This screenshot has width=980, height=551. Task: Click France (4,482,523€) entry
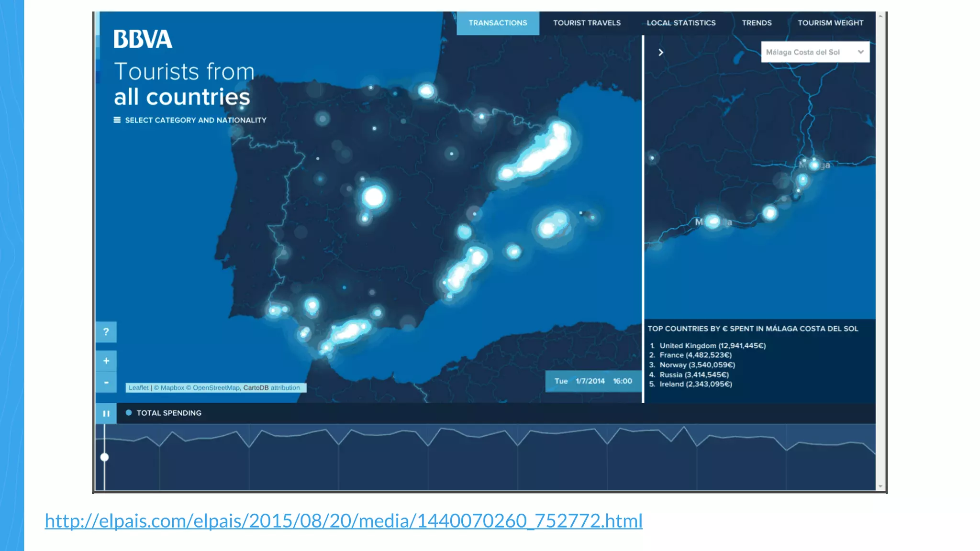[x=695, y=355]
